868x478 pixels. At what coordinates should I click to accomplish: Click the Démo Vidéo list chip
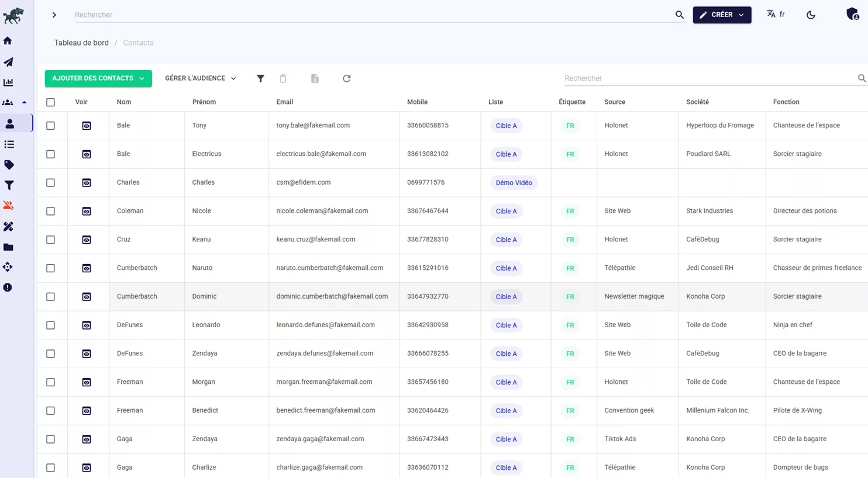pyautogui.click(x=514, y=183)
